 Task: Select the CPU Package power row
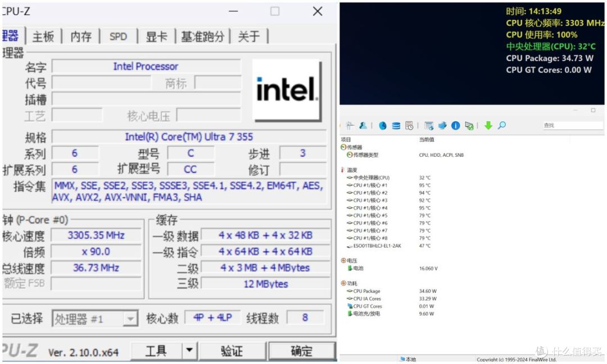(364, 291)
